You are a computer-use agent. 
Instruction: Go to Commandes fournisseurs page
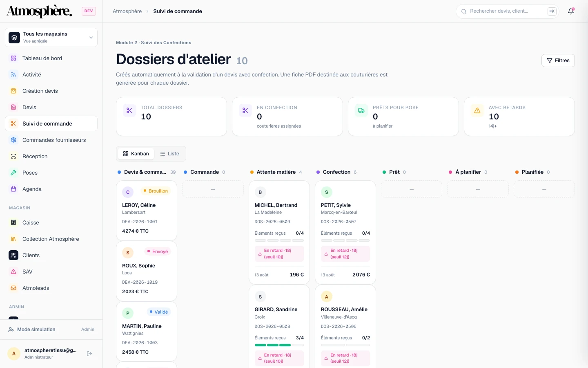coord(51,140)
